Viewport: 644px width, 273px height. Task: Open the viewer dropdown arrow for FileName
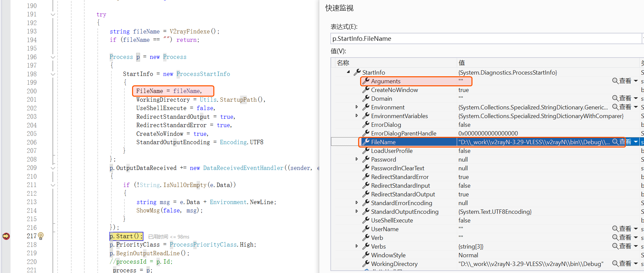[x=636, y=142]
